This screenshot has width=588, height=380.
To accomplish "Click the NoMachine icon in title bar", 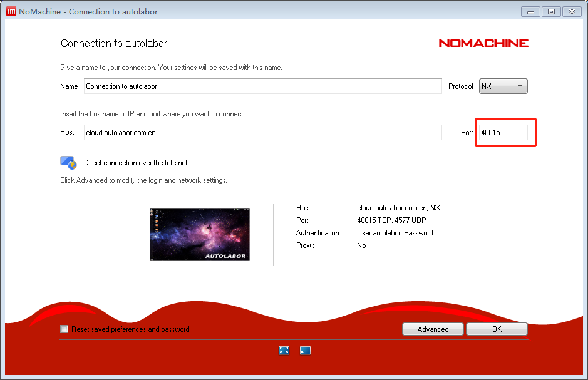I will 11,11.
